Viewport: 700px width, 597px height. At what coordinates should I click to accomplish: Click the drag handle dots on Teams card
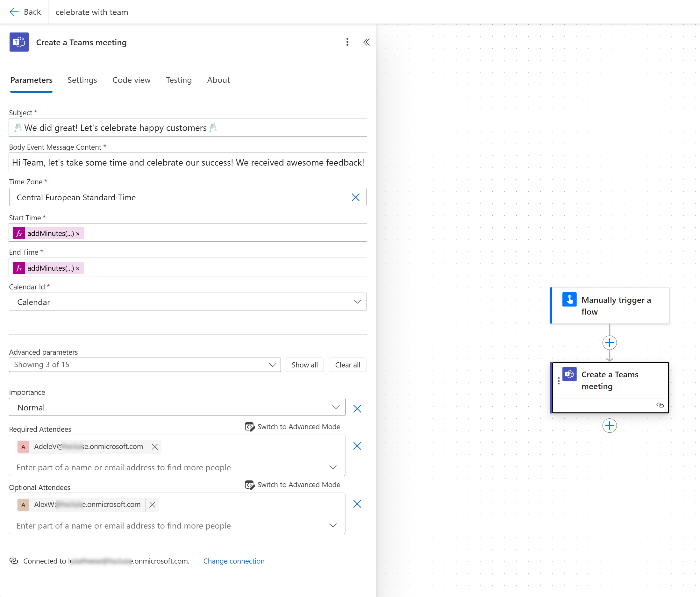tap(559, 381)
